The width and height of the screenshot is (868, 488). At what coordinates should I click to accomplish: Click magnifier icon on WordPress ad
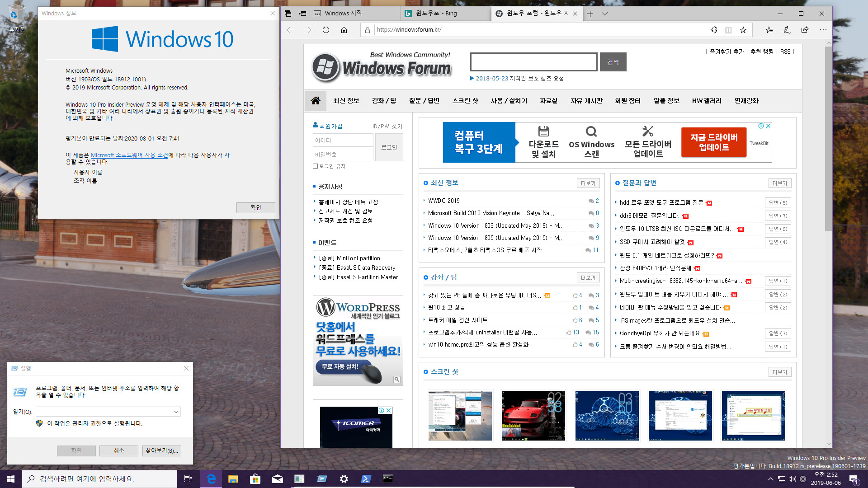pyautogui.click(x=396, y=380)
